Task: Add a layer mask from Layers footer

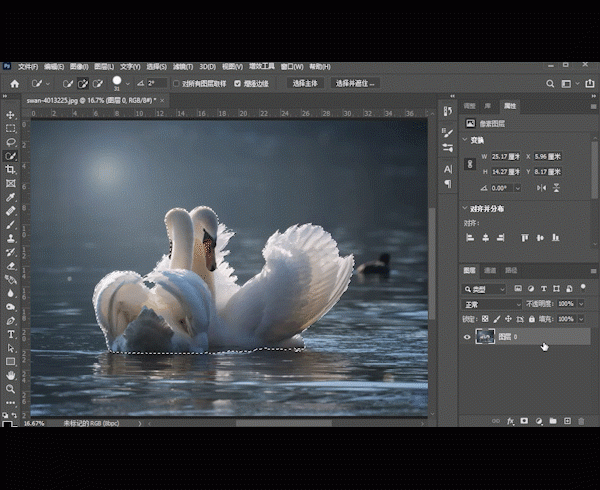Action: (524, 421)
